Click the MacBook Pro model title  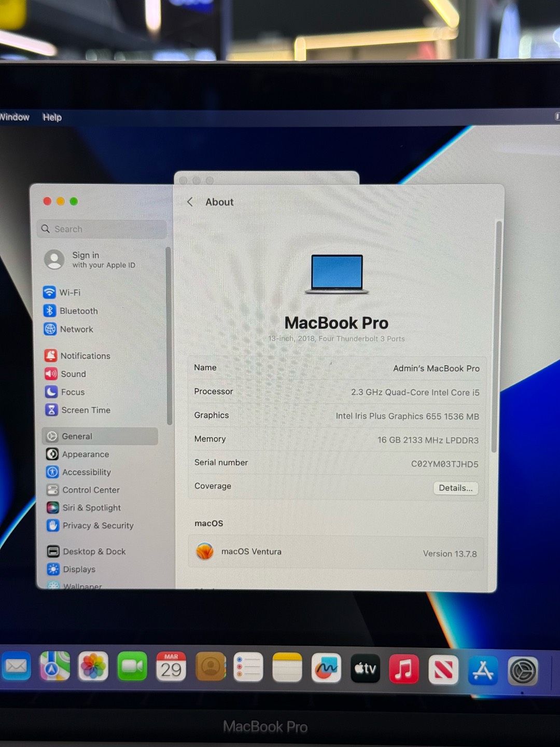337,323
